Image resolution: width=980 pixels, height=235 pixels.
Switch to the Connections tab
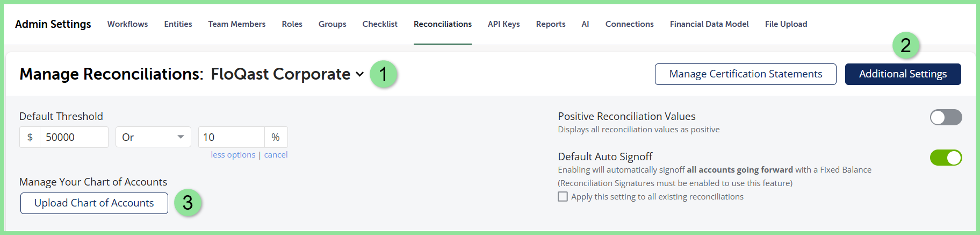629,24
